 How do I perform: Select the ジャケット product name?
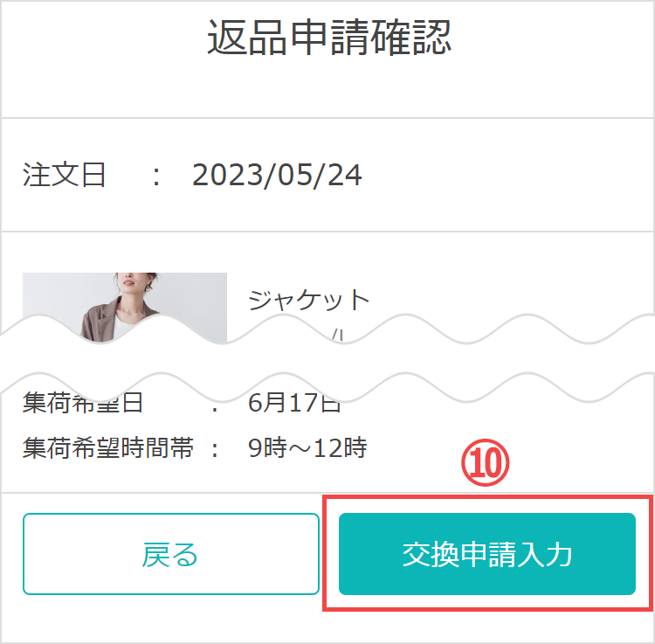click(x=308, y=300)
